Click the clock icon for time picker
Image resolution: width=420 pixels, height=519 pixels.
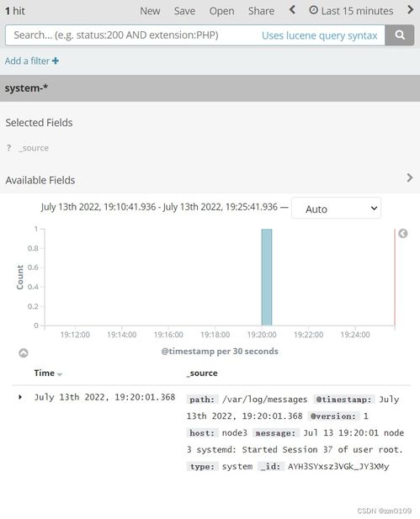coord(313,10)
